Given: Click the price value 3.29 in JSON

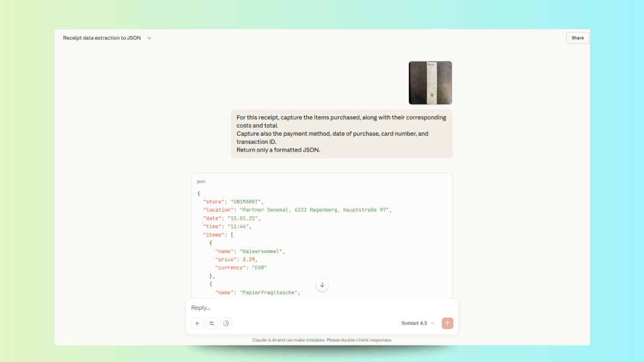Looking at the screenshot, I should (249, 260).
